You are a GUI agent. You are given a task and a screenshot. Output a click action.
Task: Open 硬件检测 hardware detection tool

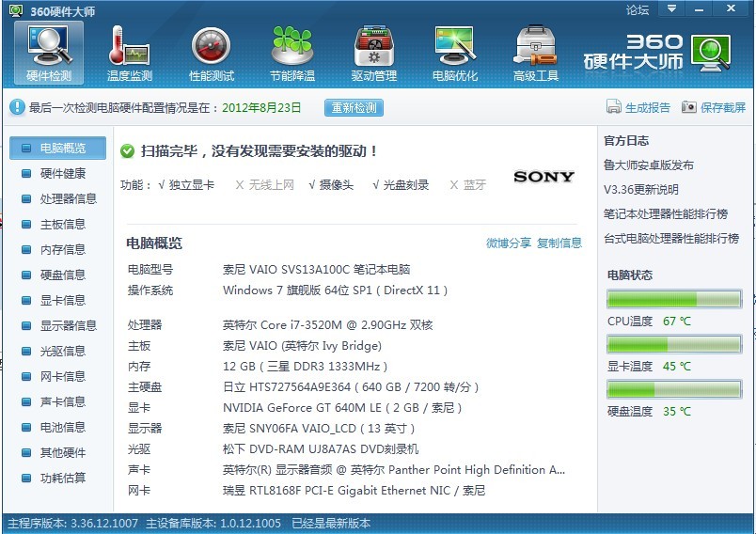[49, 53]
